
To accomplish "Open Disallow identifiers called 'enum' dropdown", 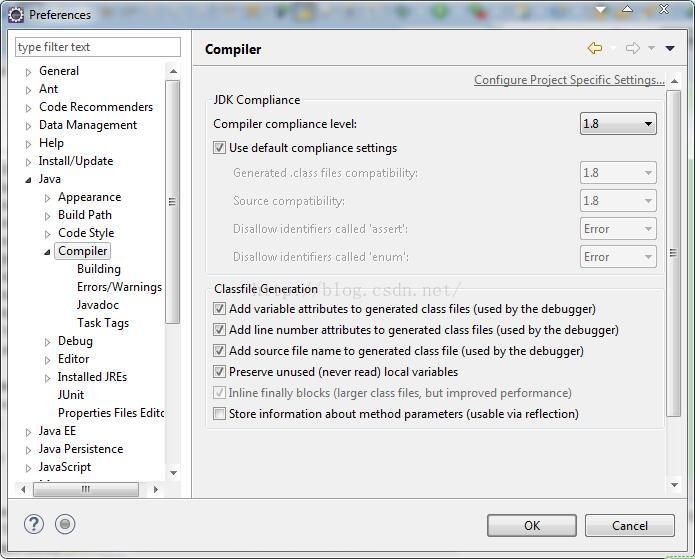I will tap(618, 257).
